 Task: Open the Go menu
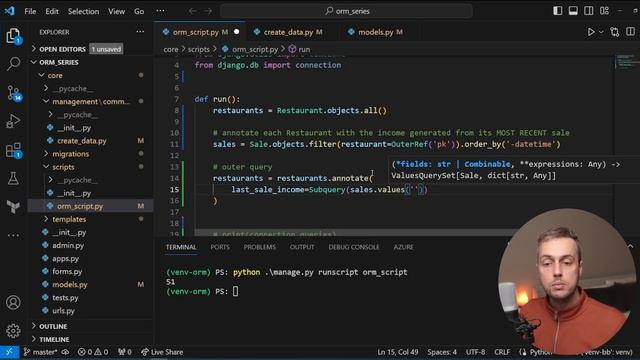click(139, 11)
